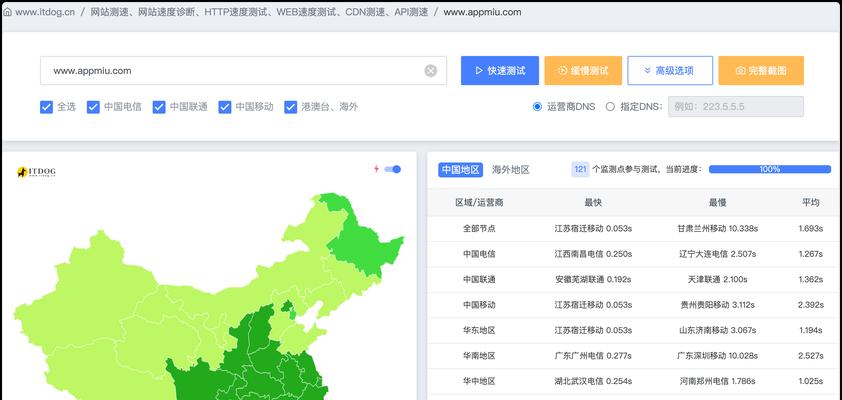Click the 100% progress bar
Image resolution: width=842 pixels, height=400 pixels.
click(770, 169)
